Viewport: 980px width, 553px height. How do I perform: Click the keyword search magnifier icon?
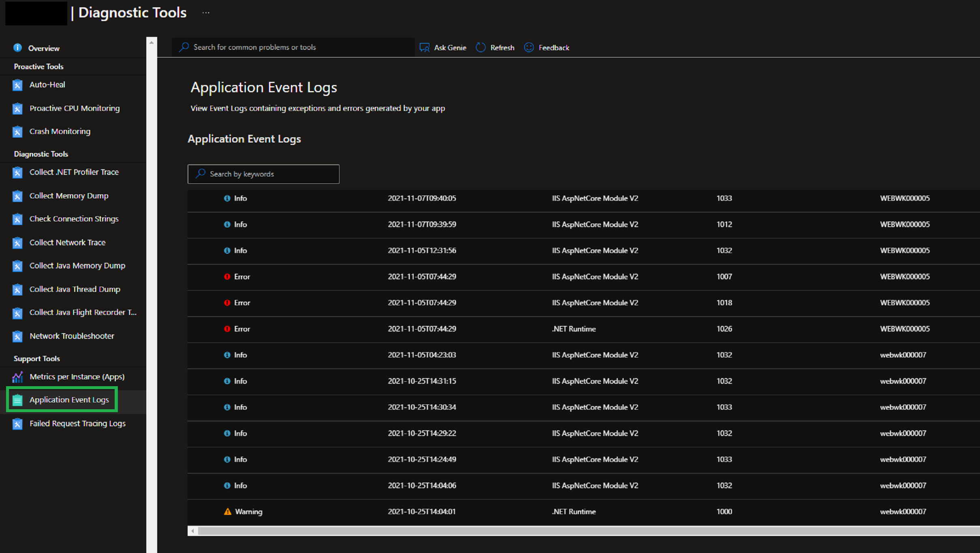(200, 174)
